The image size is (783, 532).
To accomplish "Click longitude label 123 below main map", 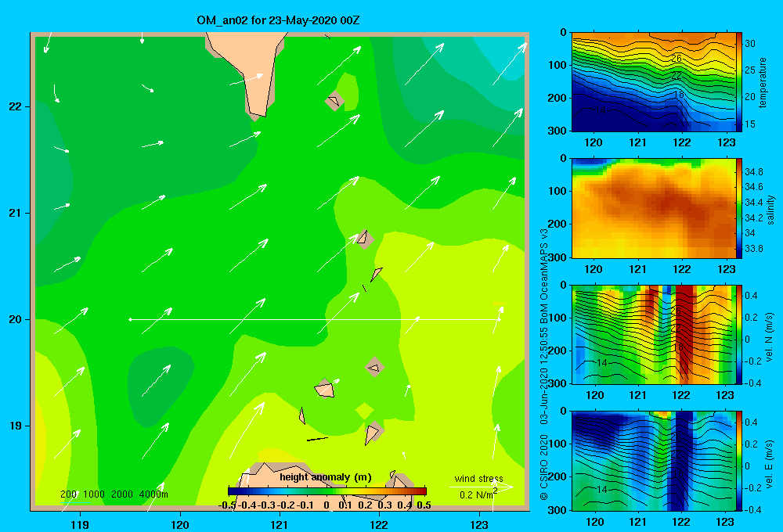I will [479, 524].
